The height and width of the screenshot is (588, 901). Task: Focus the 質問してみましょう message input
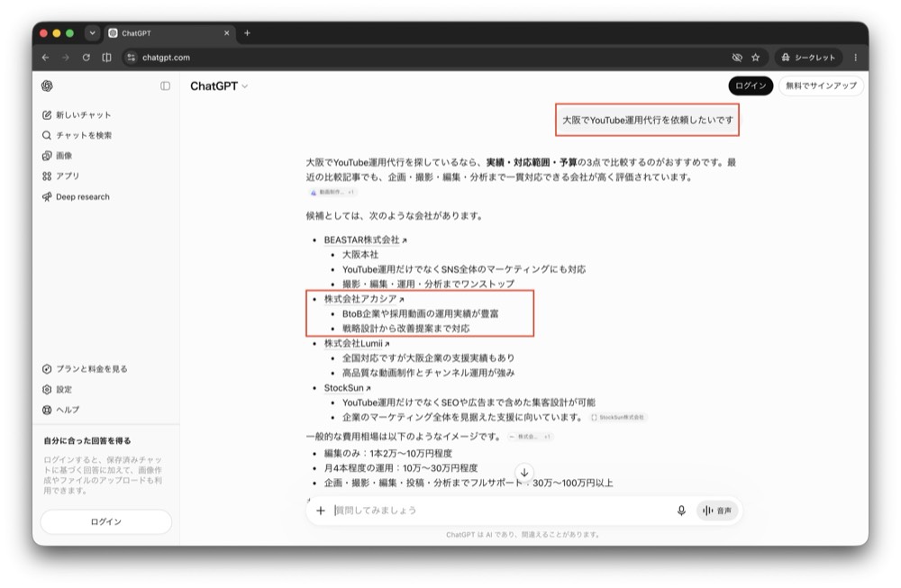pyautogui.click(x=500, y=511)
